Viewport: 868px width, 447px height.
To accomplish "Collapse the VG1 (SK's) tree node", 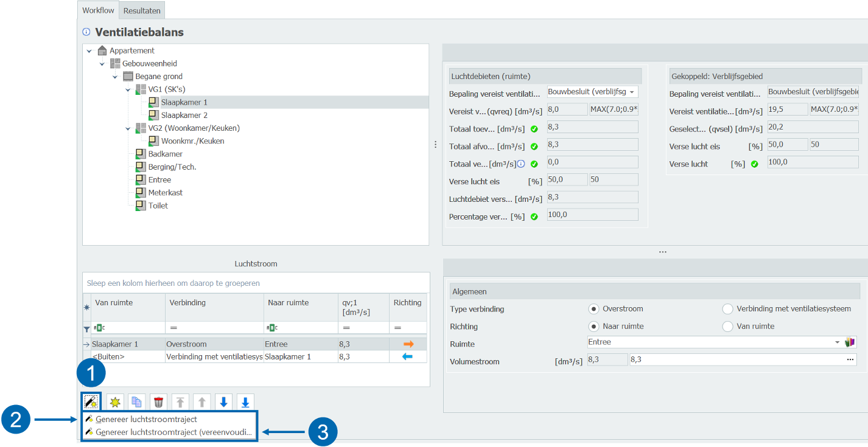I will click(x=128, y=90).
